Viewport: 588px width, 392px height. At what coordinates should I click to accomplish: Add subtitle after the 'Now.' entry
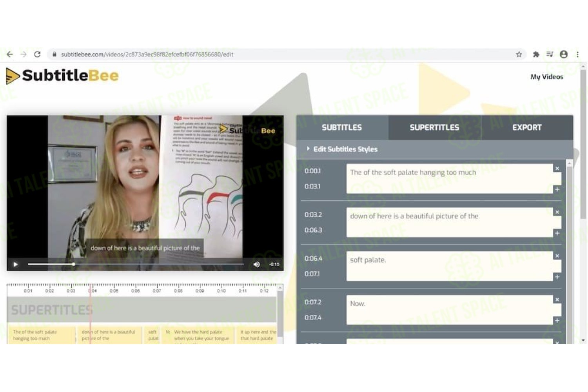pos(557,321)
